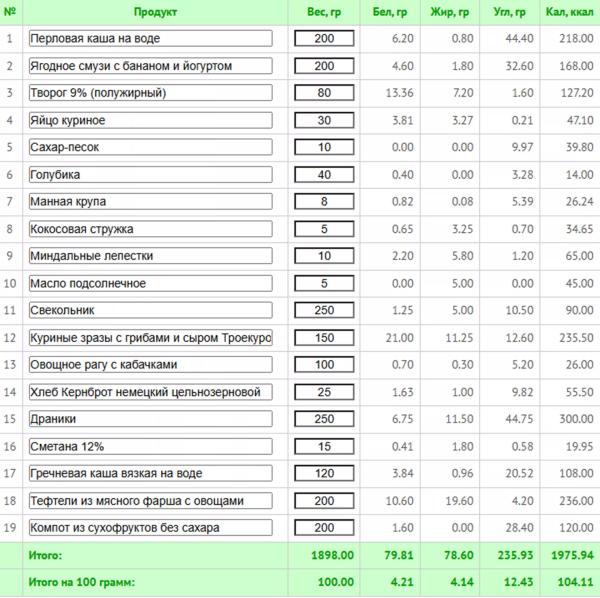This screenshot has width=600, height=598.
Task: Click the Свекольник product name field
Action: pyautogui.click(x=150, y=310)
